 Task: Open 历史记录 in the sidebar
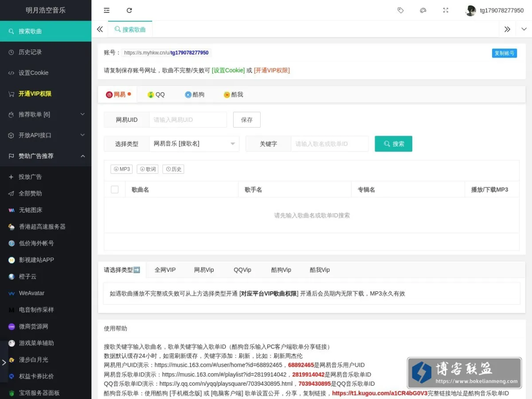tap(46, 52)
